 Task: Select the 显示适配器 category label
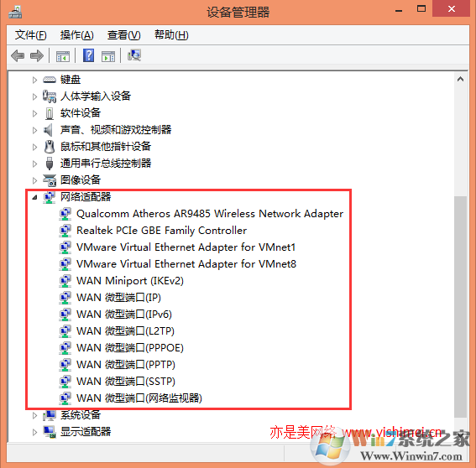tap(86, 432)
